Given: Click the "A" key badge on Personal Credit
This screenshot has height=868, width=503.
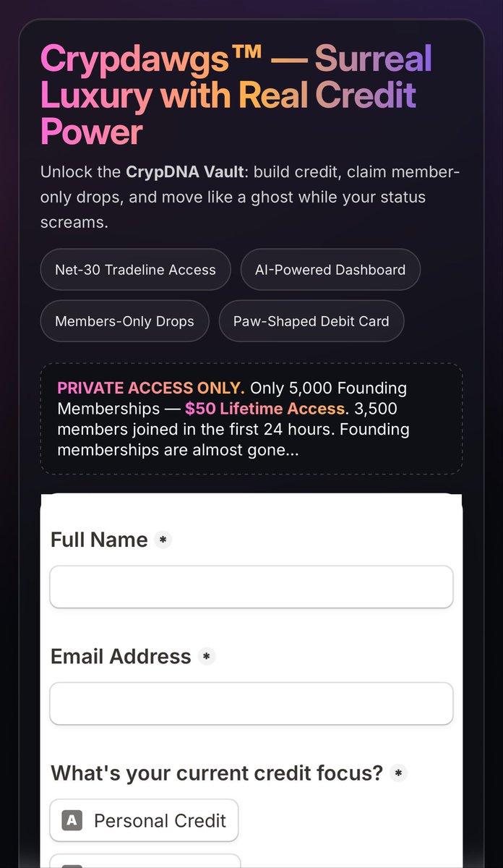Looking at the screenshot, I should 72,820.
